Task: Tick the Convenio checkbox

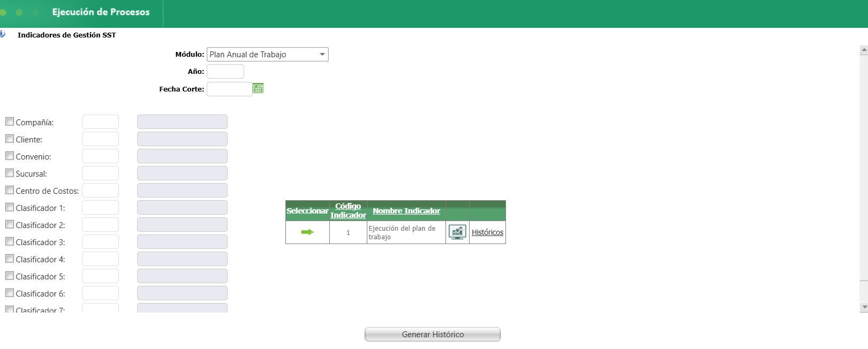Action: click(x=10, y=156)
